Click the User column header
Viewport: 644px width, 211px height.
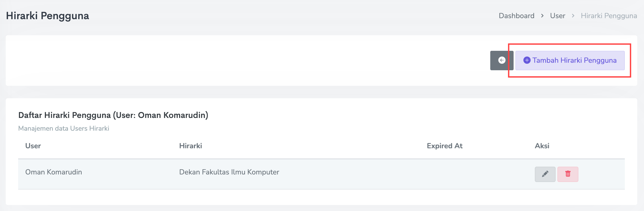[x=33, y=146]
